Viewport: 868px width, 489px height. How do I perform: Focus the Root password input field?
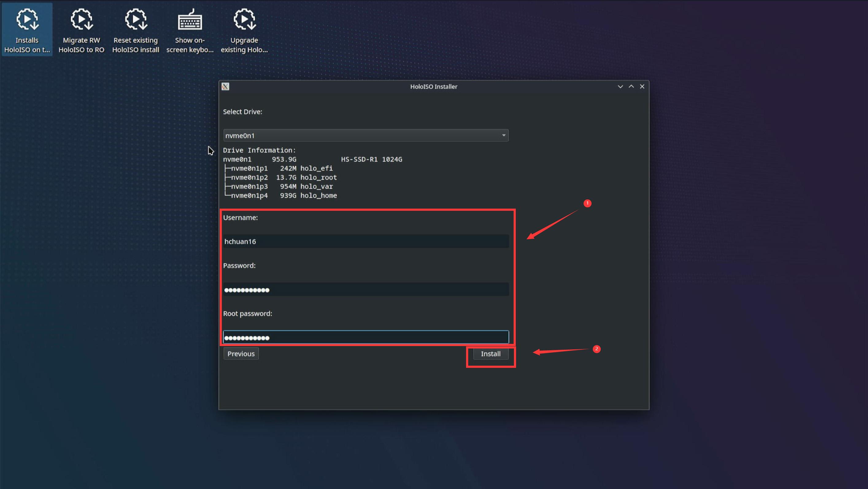click(366, 337)
